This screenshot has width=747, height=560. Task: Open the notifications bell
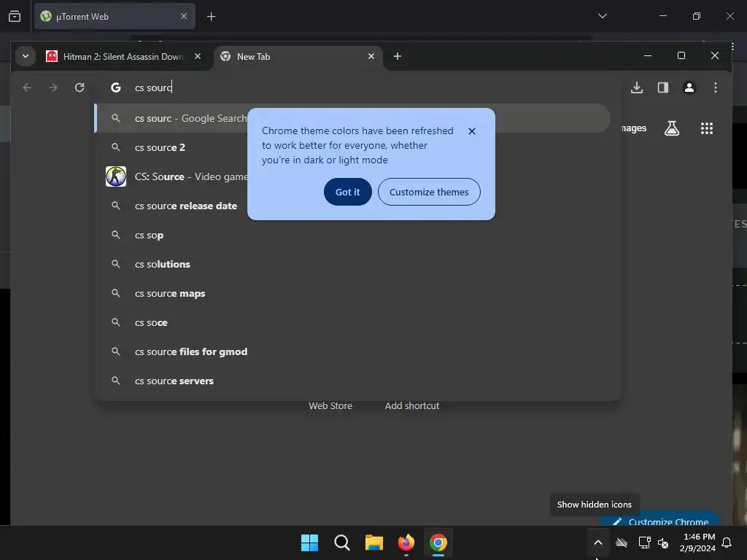tap(727, 542)
